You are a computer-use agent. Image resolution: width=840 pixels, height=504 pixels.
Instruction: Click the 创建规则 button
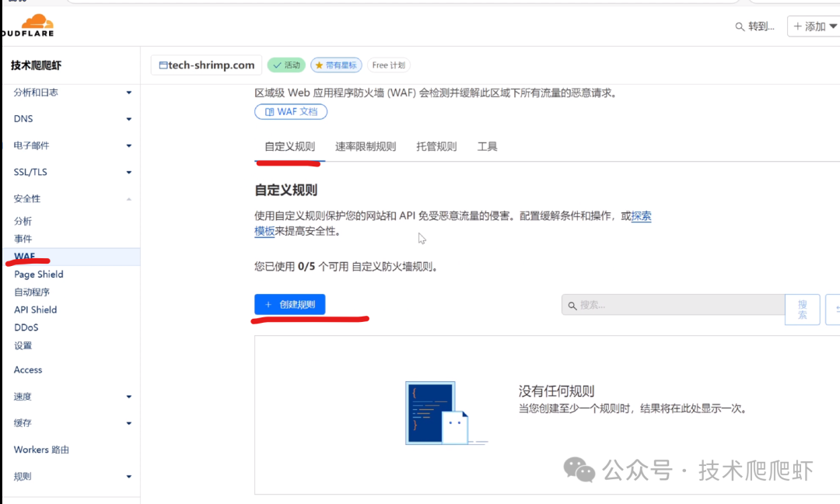point(290,304)
